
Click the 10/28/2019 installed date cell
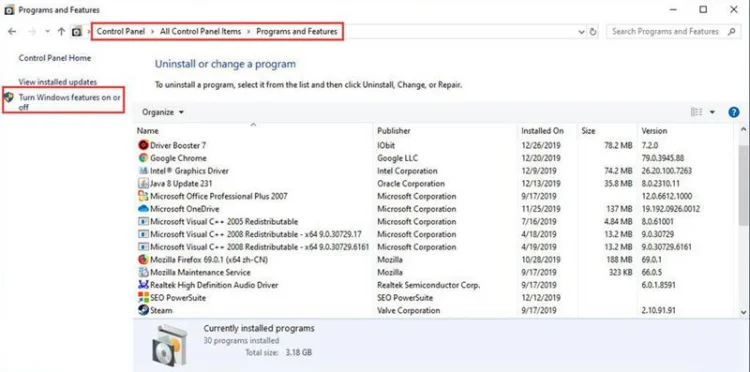tap(540, 260)
